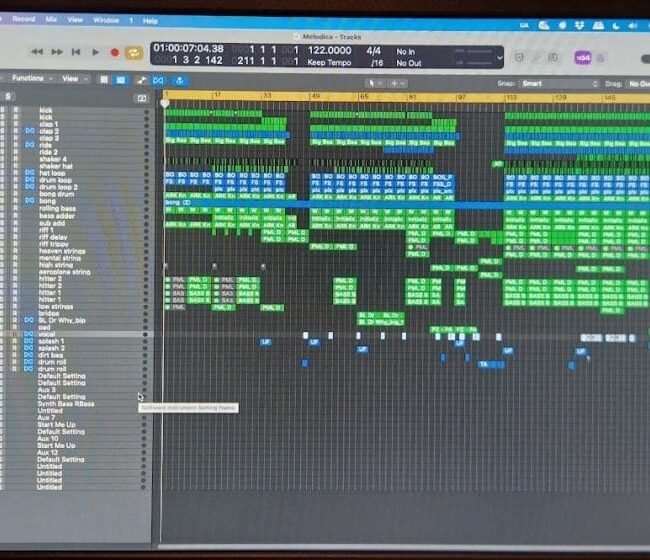The height and width of the screenshot is (560, 650).
Task: Open the Window menu in menu bar
Action: [106, 20]
